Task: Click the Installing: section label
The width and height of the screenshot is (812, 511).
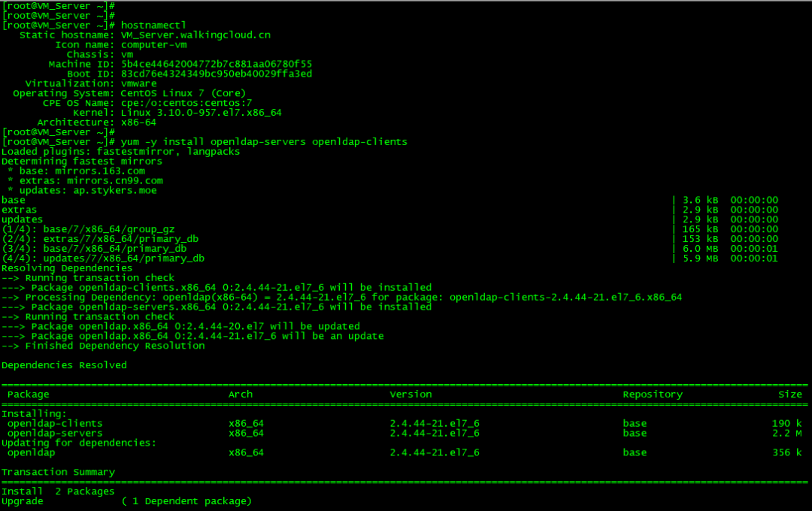Action: (x=34, y=414)
